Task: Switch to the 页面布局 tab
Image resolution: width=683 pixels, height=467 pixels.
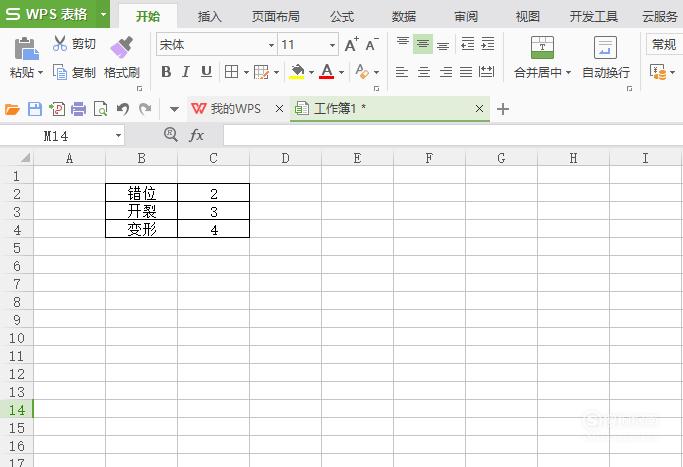Action: point(276,17)
